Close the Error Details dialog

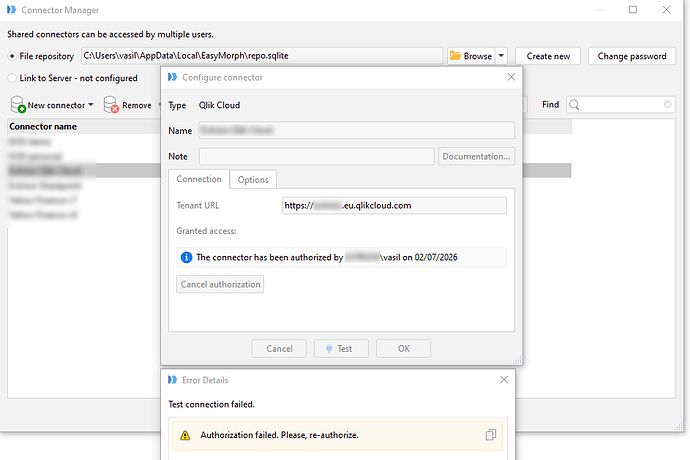pyautogui.click(x=504, y=379)
